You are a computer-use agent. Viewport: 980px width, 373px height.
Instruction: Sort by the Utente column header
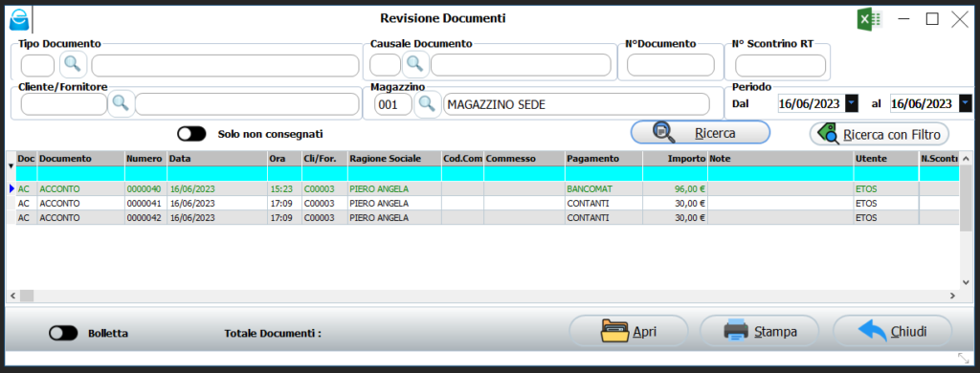pos(886,159)
